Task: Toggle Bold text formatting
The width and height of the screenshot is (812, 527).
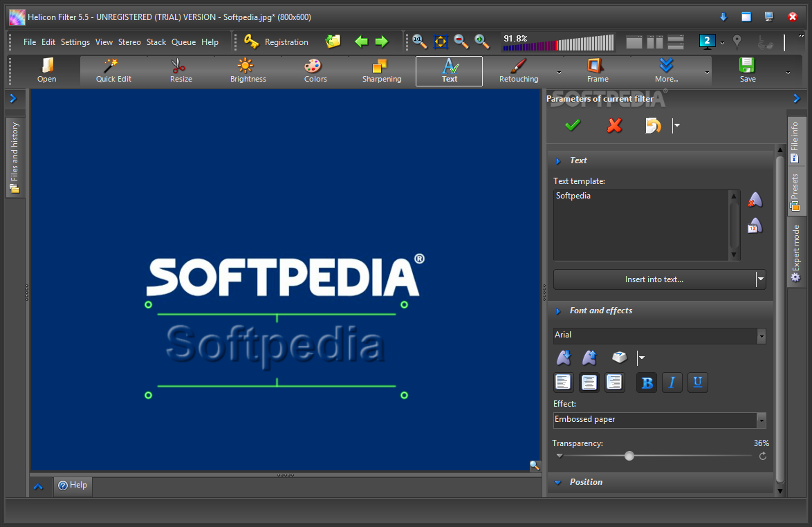Action: click(x=647, y=382)
